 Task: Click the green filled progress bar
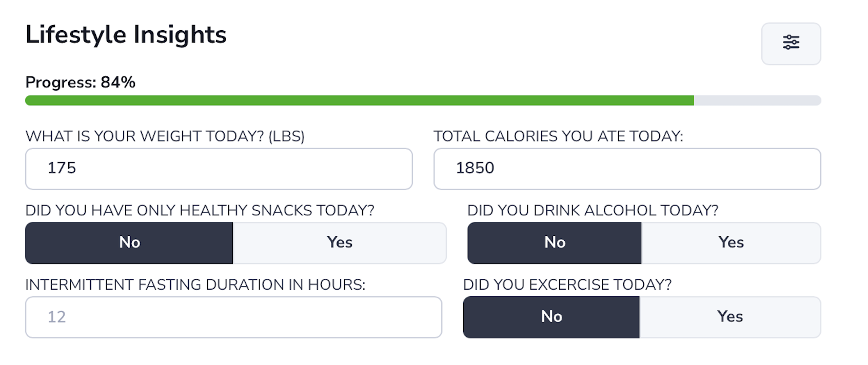(x=359, y=100)
